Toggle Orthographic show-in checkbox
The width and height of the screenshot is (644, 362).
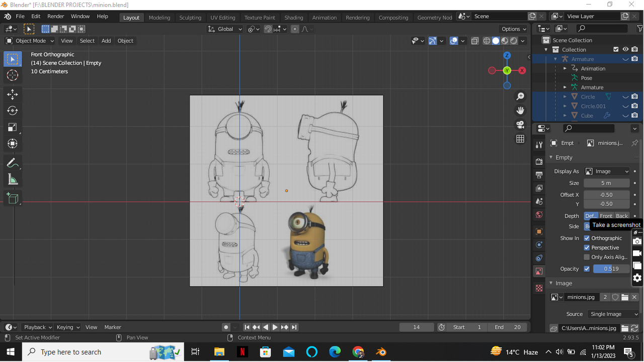point(587,238)
